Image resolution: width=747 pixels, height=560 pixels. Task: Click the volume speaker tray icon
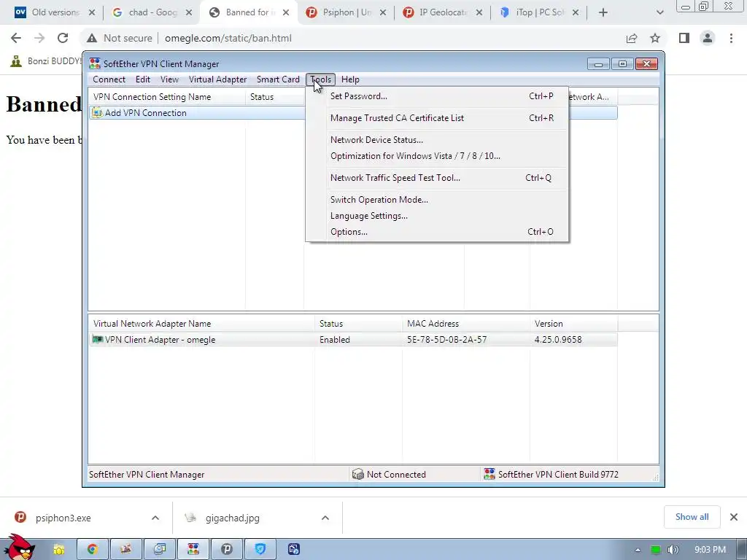tap(673, 550)
